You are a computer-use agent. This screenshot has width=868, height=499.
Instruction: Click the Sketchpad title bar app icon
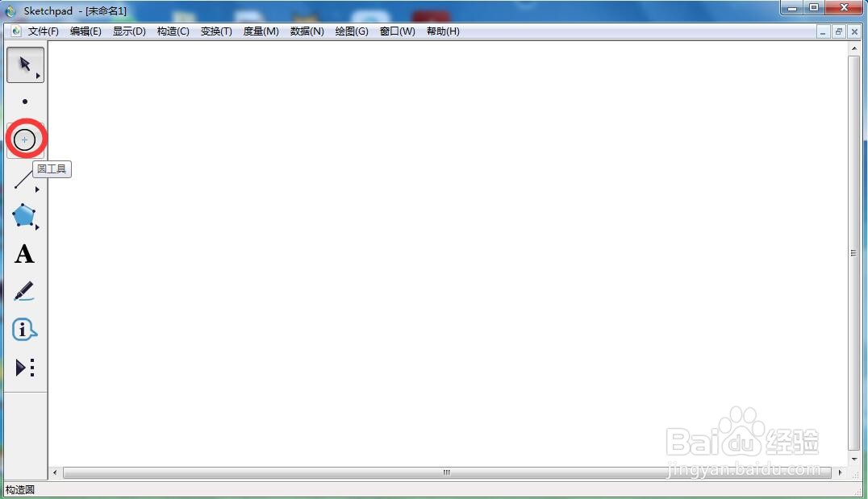(x=10, y=11)
